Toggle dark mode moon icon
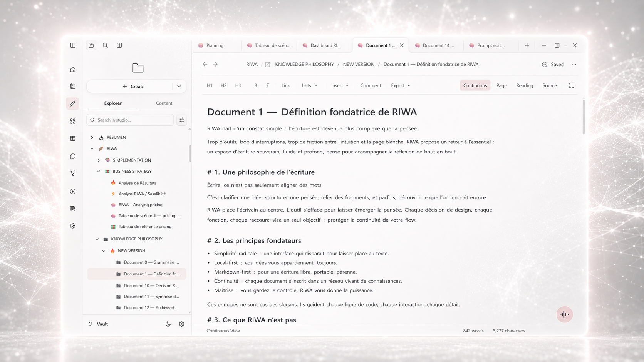 tap(168, 324)
